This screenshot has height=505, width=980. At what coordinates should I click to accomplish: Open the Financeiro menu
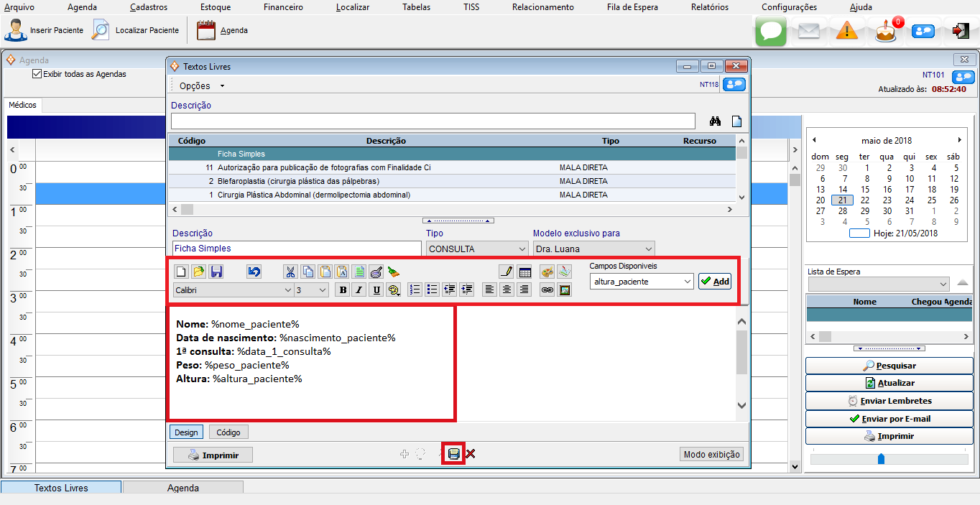point(282,7)
